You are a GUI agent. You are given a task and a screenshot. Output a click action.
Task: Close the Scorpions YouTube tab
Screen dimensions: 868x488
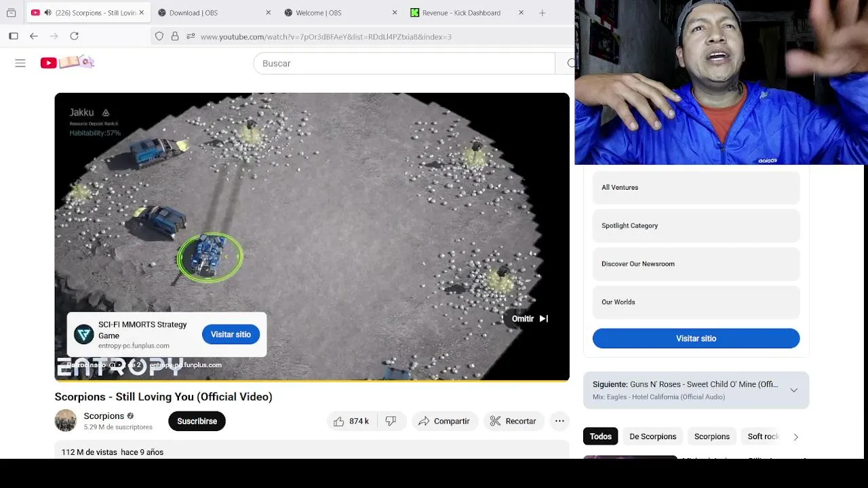pyautogui.click(x=141, y=12)
